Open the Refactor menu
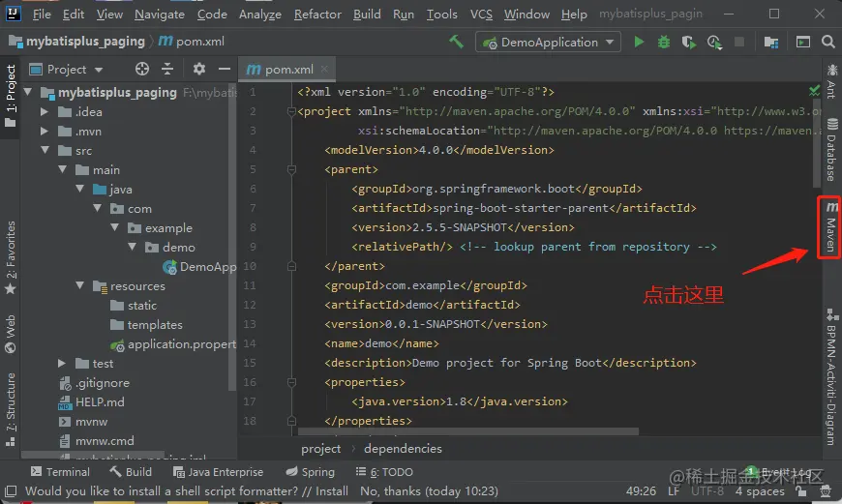842x504 pixels. [x=317, y=14]
